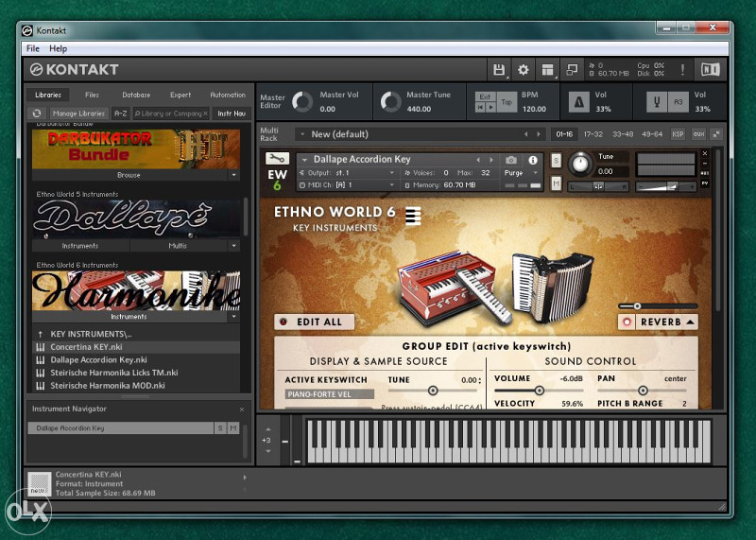This screenshot has height=540, width=756.
Task: Select rack page 17-32
Action: (593, 134)
